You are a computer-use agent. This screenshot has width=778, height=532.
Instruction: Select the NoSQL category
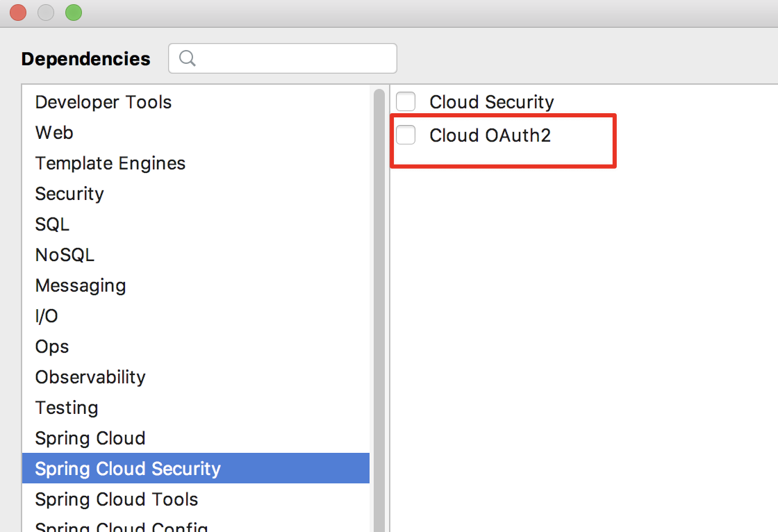pyautogui.click(x=65, y=255)
